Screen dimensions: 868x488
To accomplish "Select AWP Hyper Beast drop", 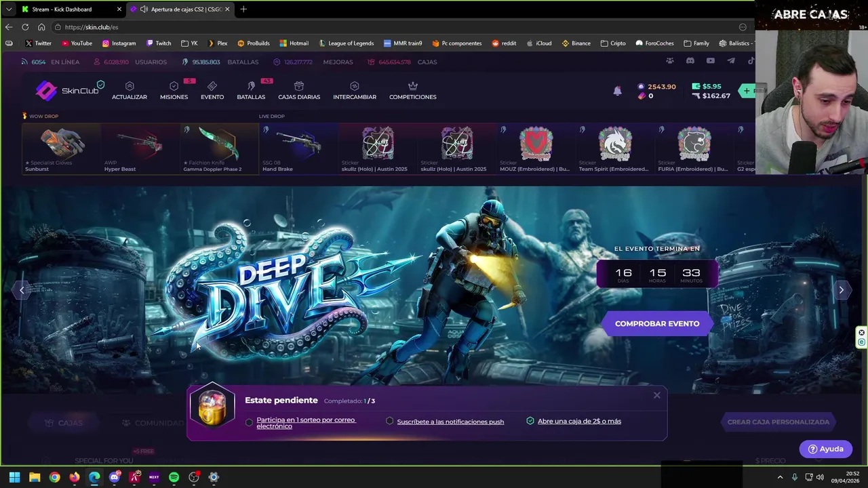I will coord(140,148).
